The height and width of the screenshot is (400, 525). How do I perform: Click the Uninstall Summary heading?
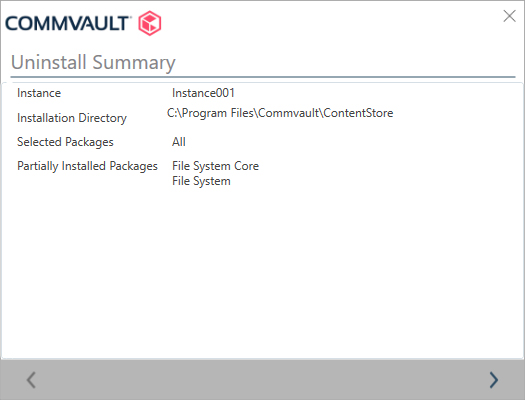coord(93,63)
